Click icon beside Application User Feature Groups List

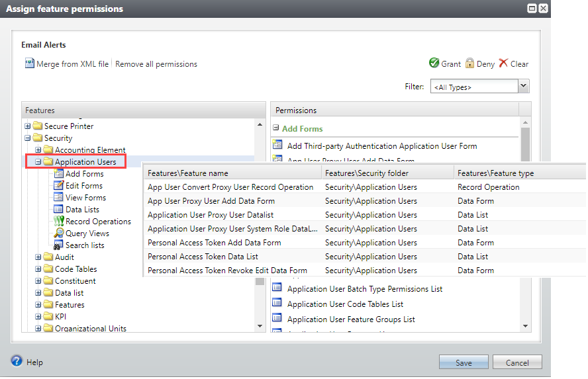coord(277,318)
